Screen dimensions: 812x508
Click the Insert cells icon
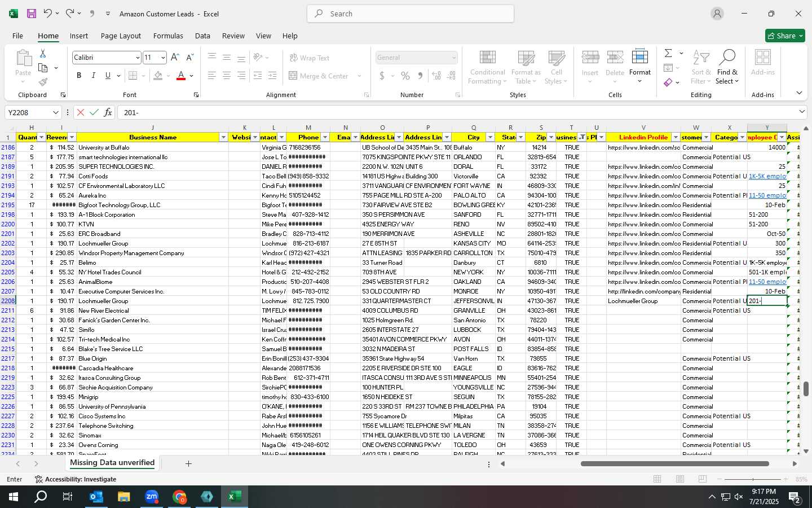pyautogui.click(x=590, y=58)
